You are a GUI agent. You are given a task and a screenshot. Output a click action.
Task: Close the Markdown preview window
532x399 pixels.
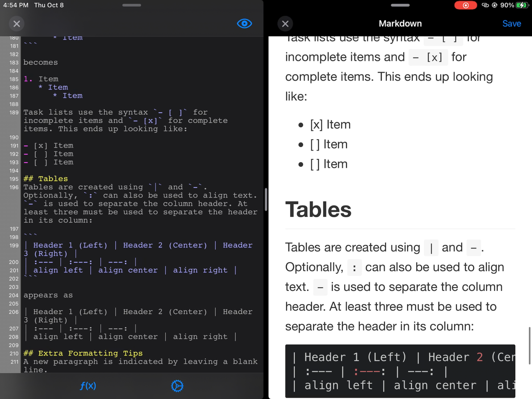point(285,24)
